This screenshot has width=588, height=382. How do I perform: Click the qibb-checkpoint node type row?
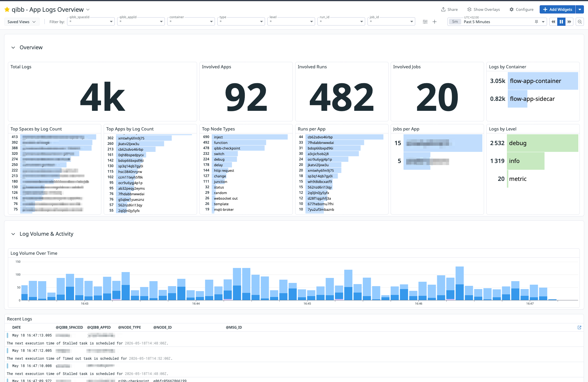click(245, 148)
